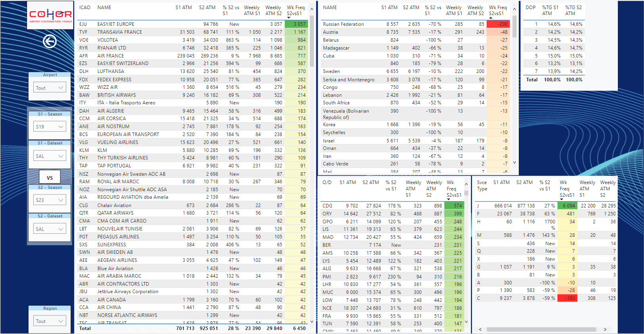Sort airline table by ICAO column header
This screenshot has height=334, width=644.
(x=85, y=8)
